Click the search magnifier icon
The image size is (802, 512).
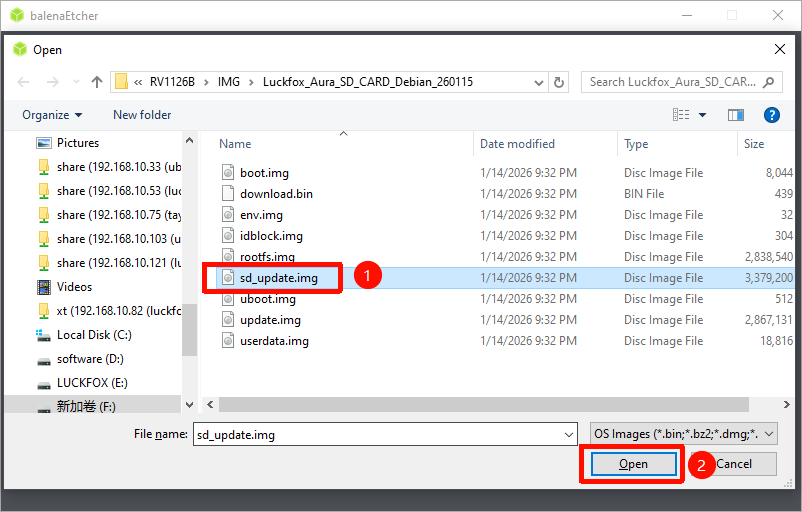pos(769,82)
